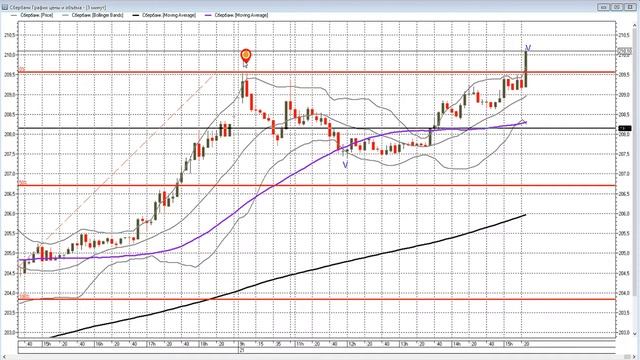
Task: Click the horizontal scrollbar left arrow
Action: (3, 357)
